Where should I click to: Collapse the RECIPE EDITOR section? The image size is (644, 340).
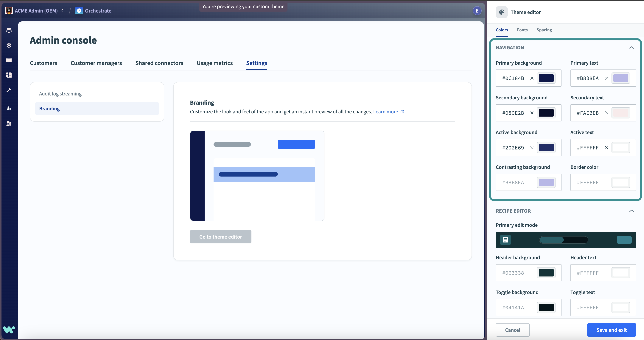click(632, 211)
